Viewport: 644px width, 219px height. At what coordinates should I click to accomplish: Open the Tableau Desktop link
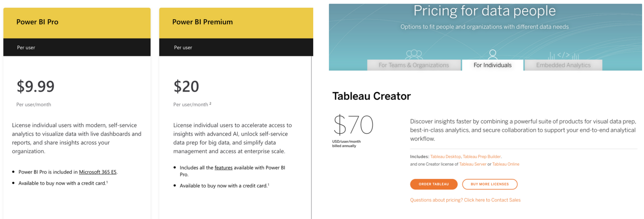click(x=445, y=157)
